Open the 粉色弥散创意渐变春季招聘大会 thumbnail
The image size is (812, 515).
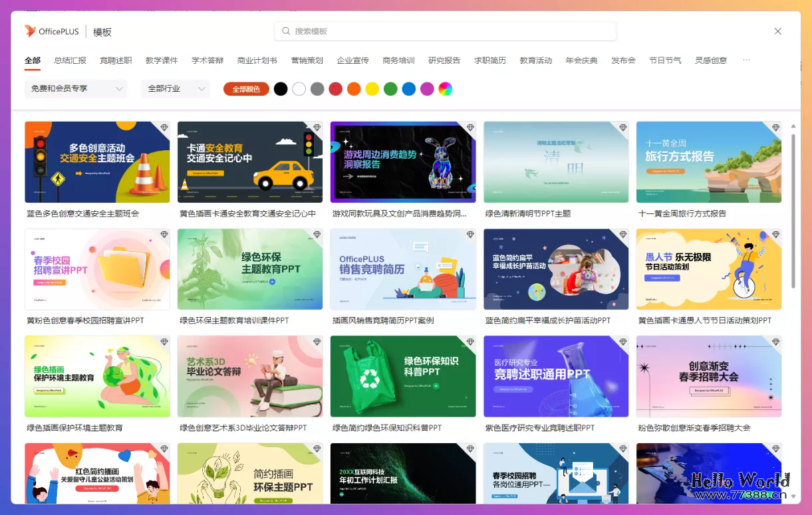pyautogui.click(x=709, y=376)
